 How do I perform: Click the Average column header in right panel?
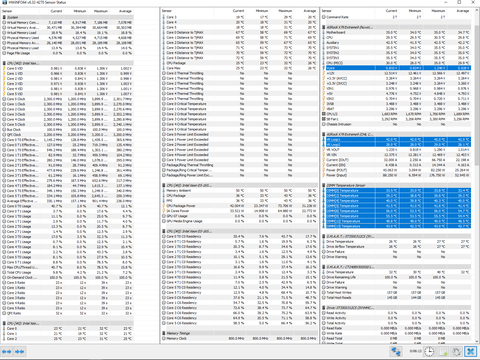point(462,11)
